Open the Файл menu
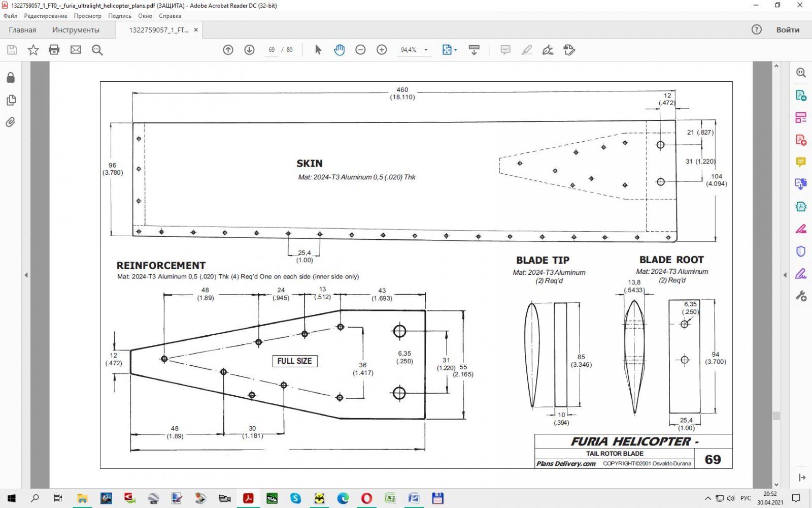812x508 pixels. (10, 16)
